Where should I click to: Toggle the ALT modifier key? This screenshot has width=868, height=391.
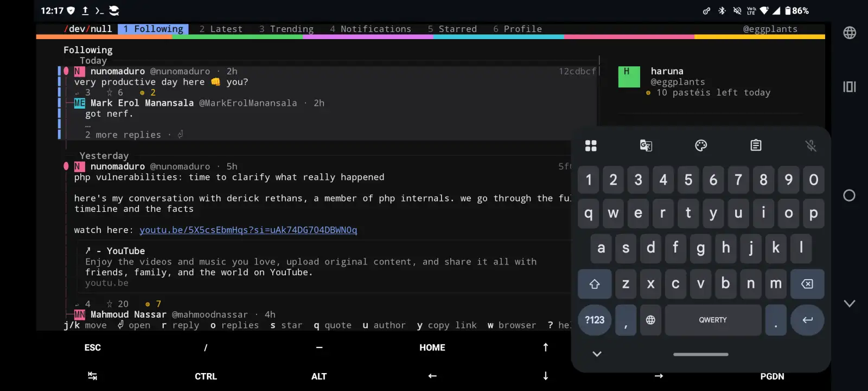319,376
